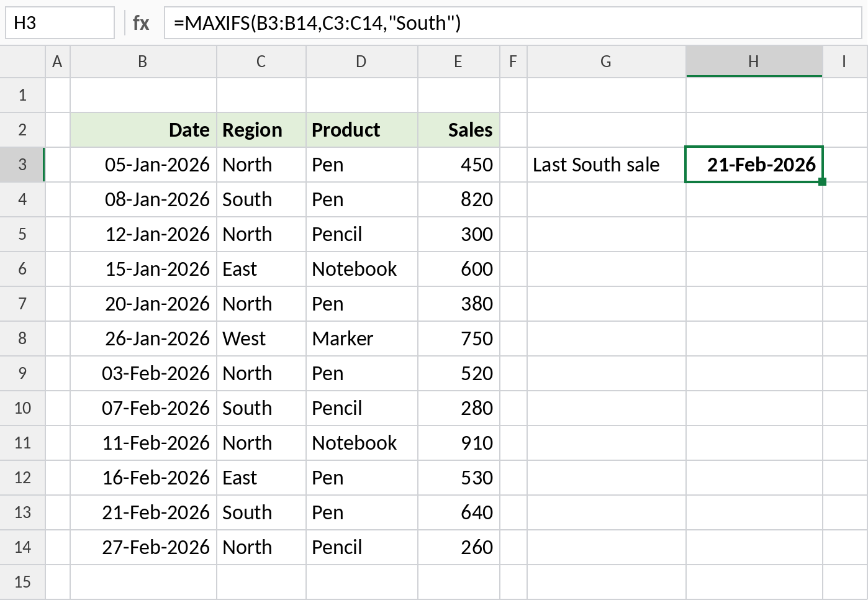Select row 14 header
Image resolution: width=868 pixels, height=600 pixels.
[x=22, y=547]
